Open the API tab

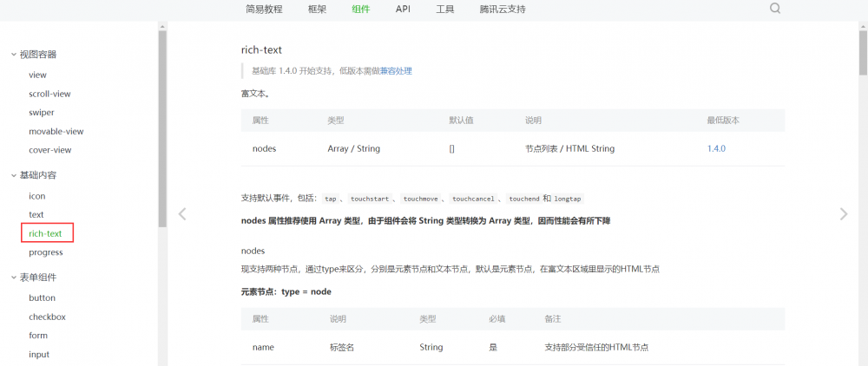click(x=403, y=9)
